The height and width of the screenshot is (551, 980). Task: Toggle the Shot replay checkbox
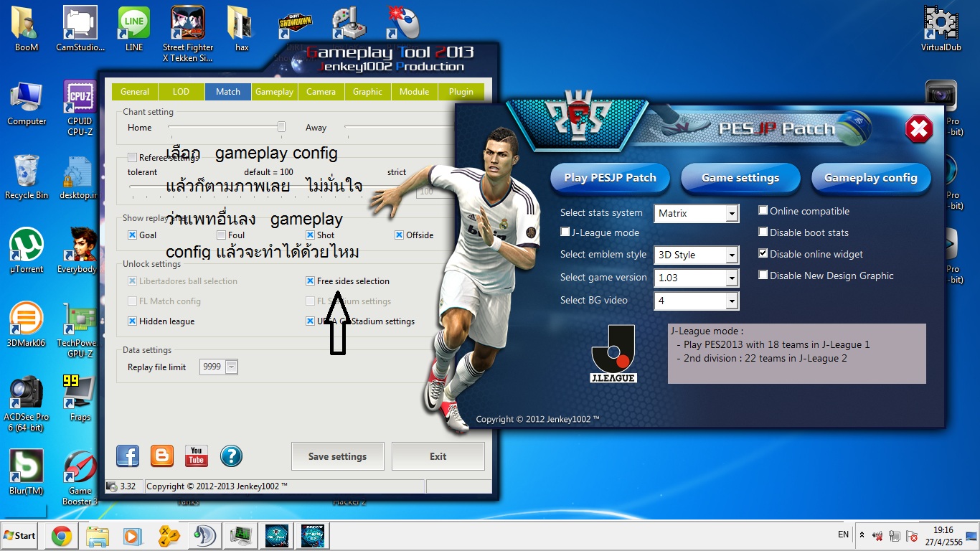point(310,235)
